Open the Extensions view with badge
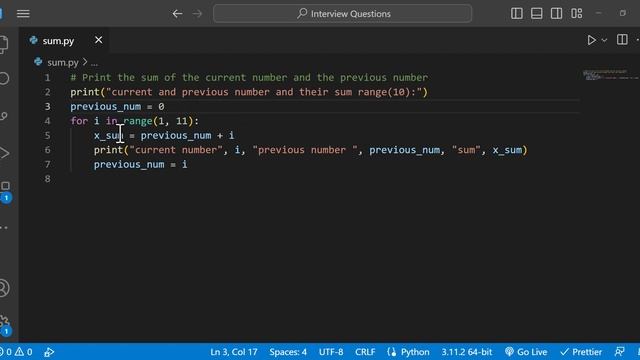640x360 pixels. 5,191
